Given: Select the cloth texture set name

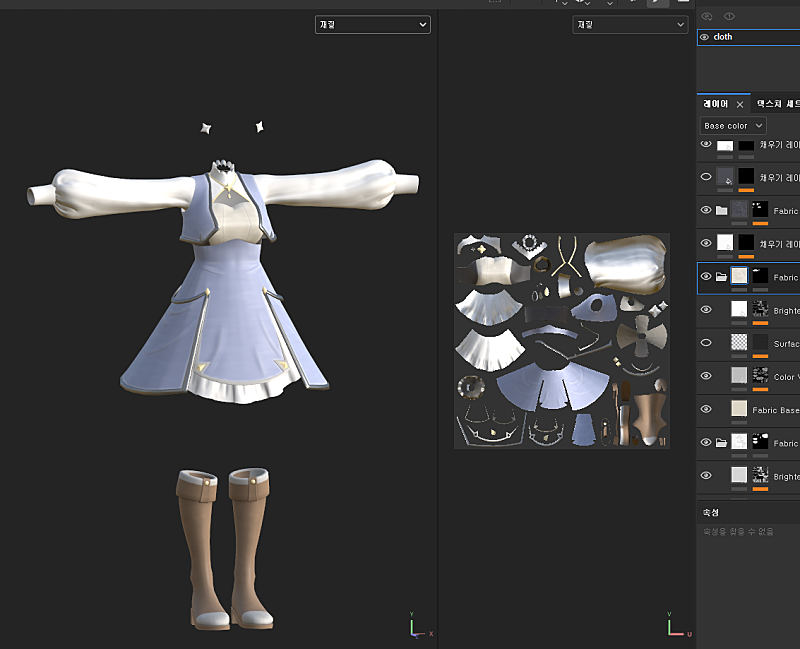Looking at the screenshot, I should pyautogui.click(x=723, y=37).
